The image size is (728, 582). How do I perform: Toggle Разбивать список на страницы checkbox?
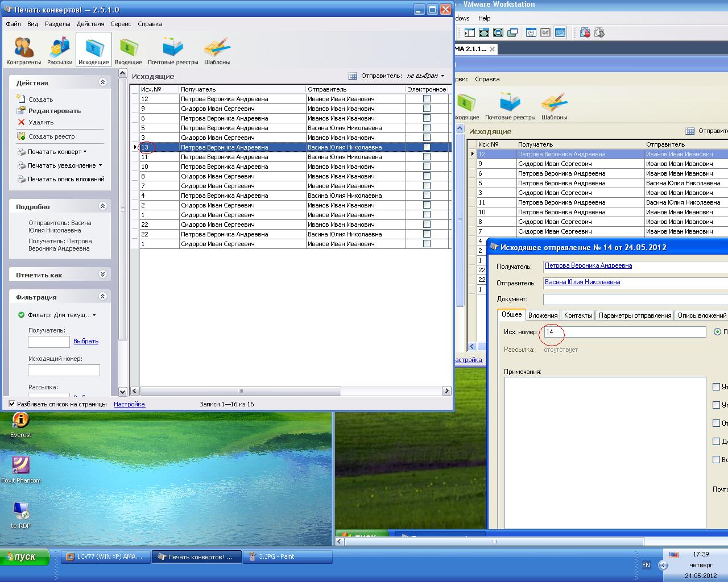pos(12,404)
